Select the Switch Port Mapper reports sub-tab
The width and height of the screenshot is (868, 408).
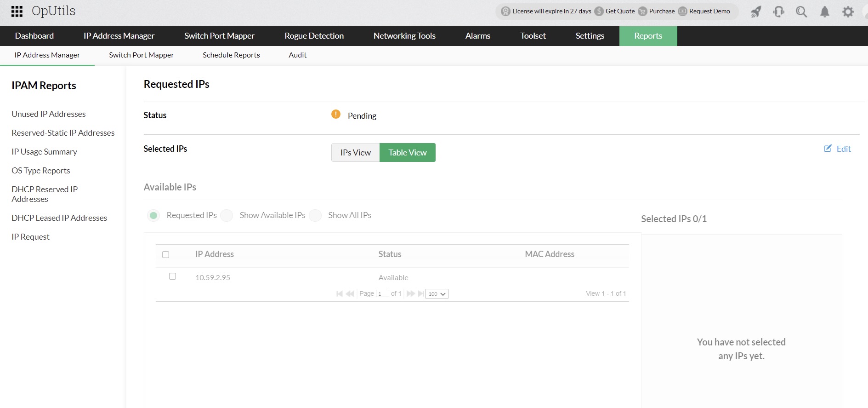pyautogui.click(x=142, y=55)
